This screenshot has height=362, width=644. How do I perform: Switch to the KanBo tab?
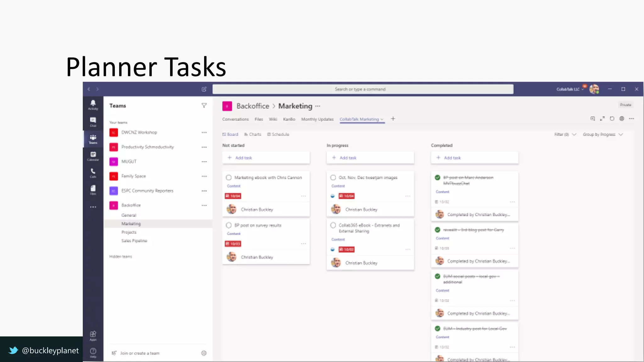coord(289,119)
